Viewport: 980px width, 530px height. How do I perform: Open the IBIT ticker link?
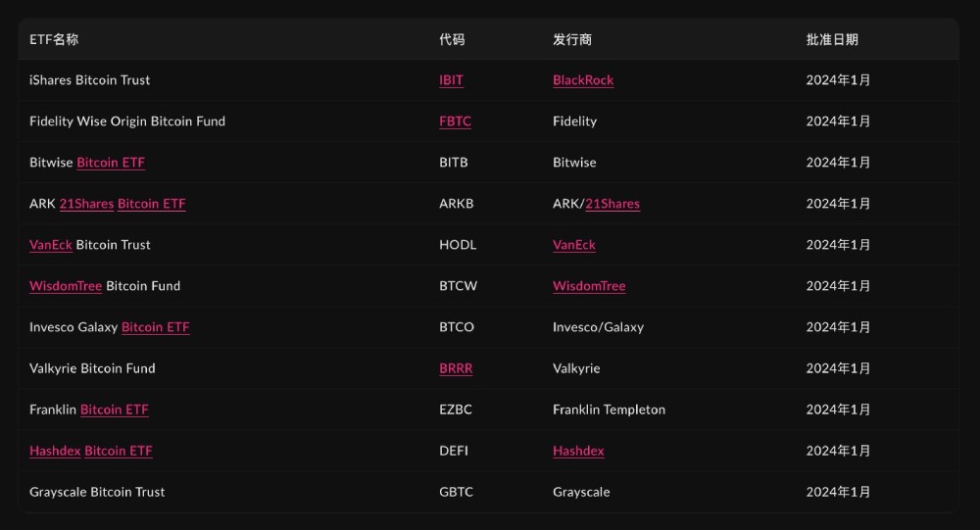[451, 80]
